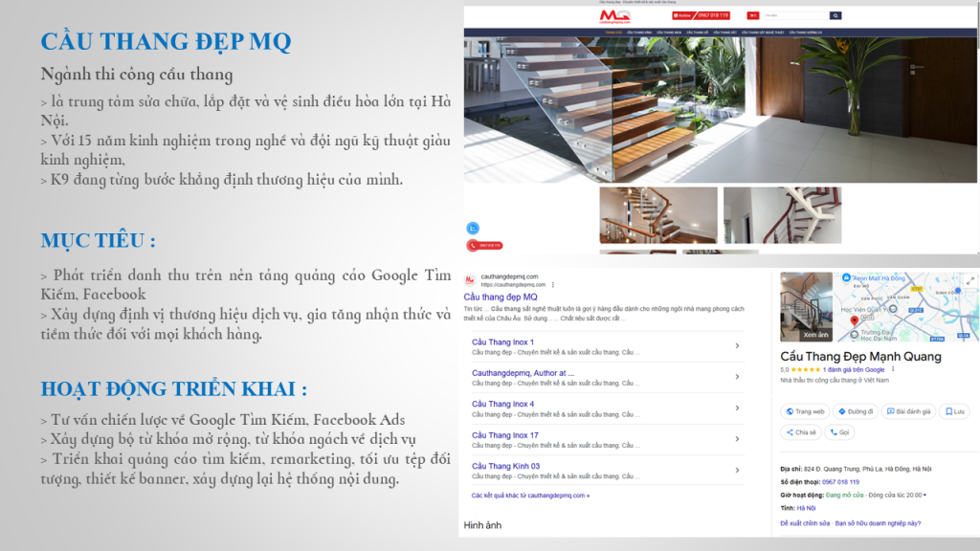Click the Đường đi directions button
The image size is (980, 551).
856,411
